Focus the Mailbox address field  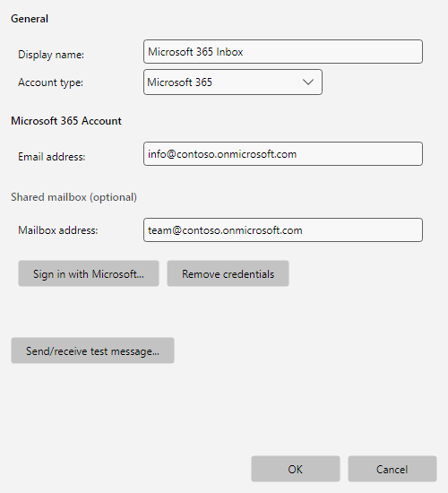click(x=283, y=229)
